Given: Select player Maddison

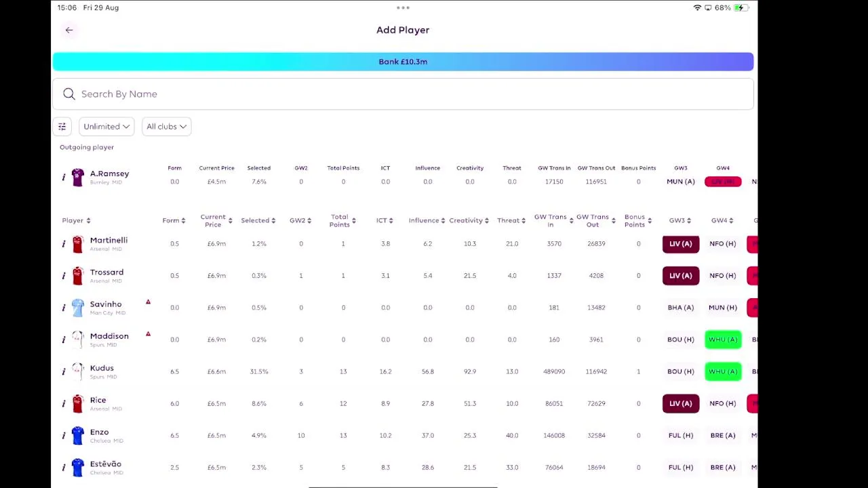Looking at the screenshot, I should click(x=109, y=336).
